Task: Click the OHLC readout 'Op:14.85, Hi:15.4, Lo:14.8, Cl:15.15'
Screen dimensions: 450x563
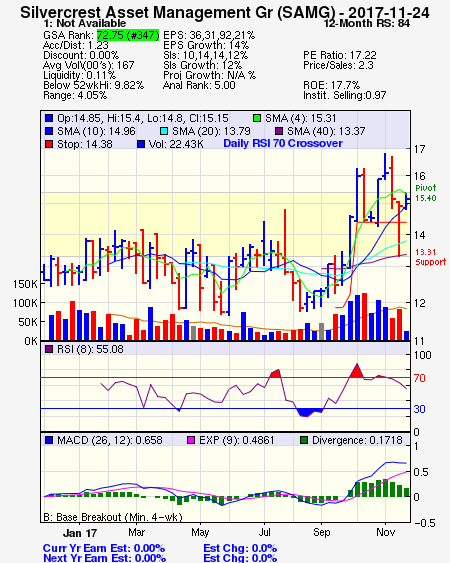Action: pyautogui.click(x=143, y=118)
